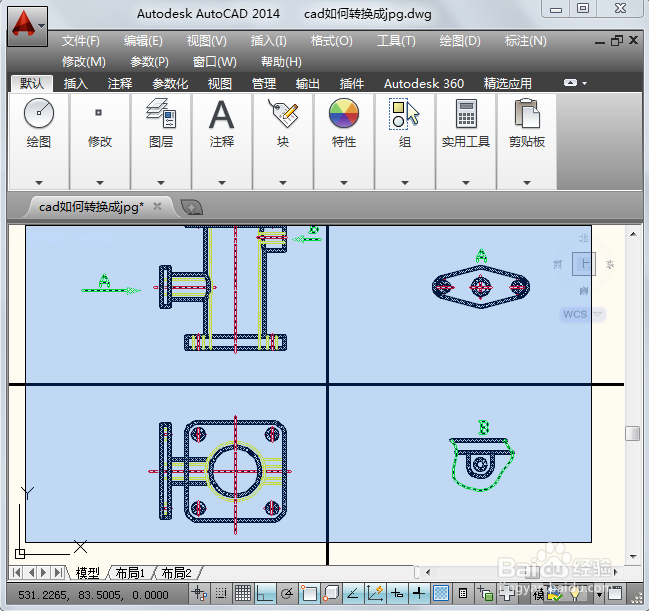Screen dimensions: 649x611
Task: Open the 实用工具 calculator icon
Action: point(466,113)
